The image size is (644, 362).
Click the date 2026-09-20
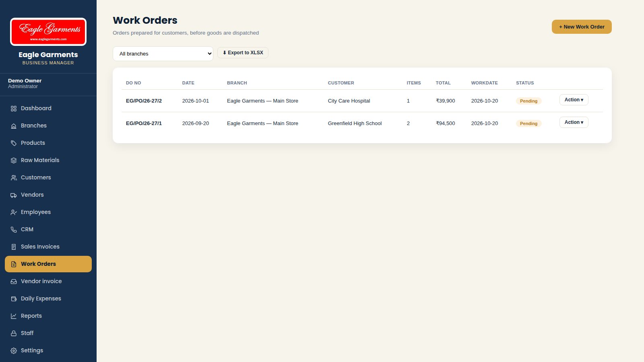point(196,123)
